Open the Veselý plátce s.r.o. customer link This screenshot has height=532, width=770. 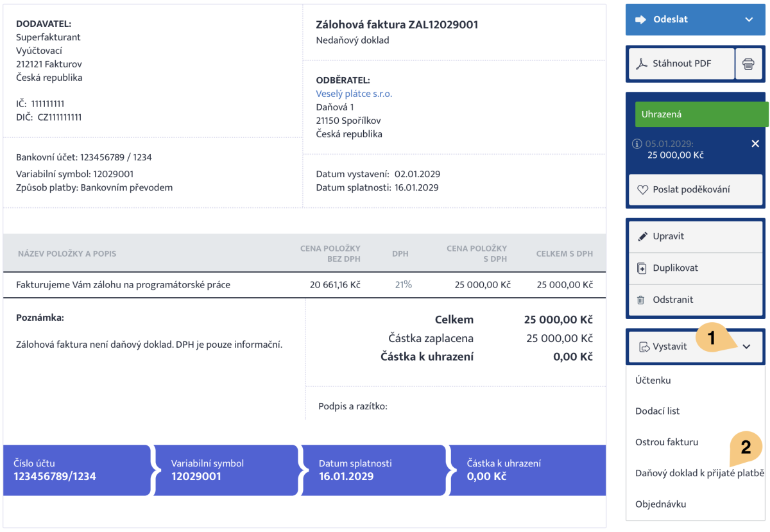pos(354,94)
